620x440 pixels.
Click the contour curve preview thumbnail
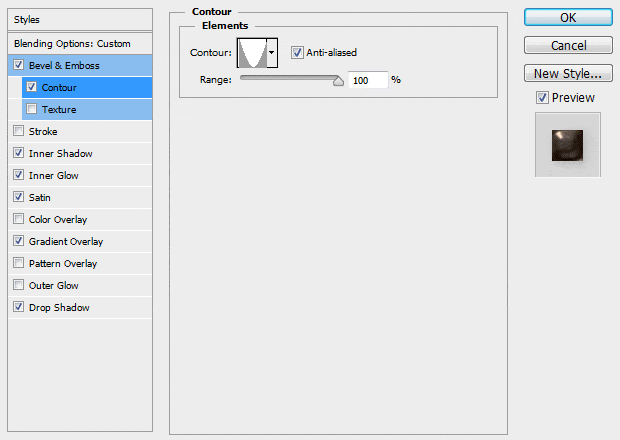[x=251, y=52]
